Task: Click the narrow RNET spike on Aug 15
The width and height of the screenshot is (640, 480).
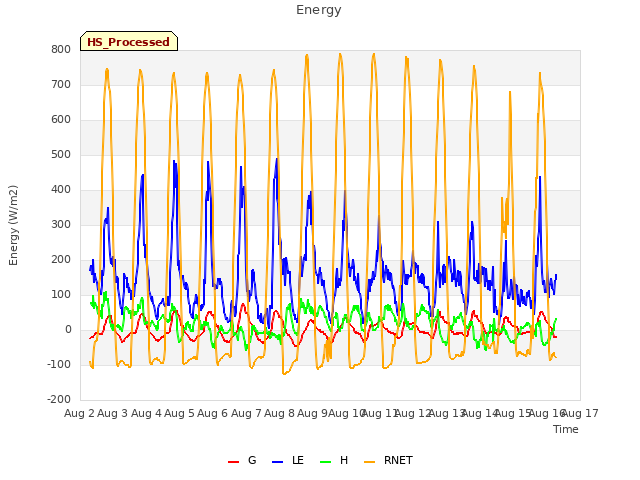Action: click(510, 92)
